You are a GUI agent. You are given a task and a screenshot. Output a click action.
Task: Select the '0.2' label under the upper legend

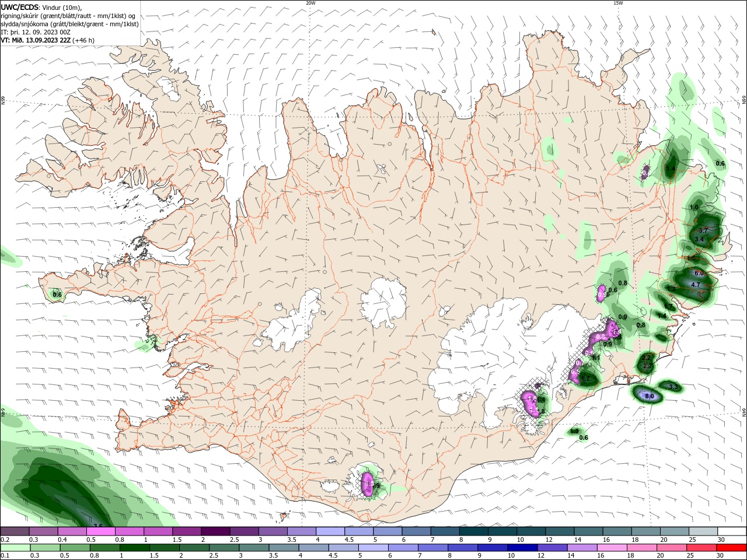(5, 540)
